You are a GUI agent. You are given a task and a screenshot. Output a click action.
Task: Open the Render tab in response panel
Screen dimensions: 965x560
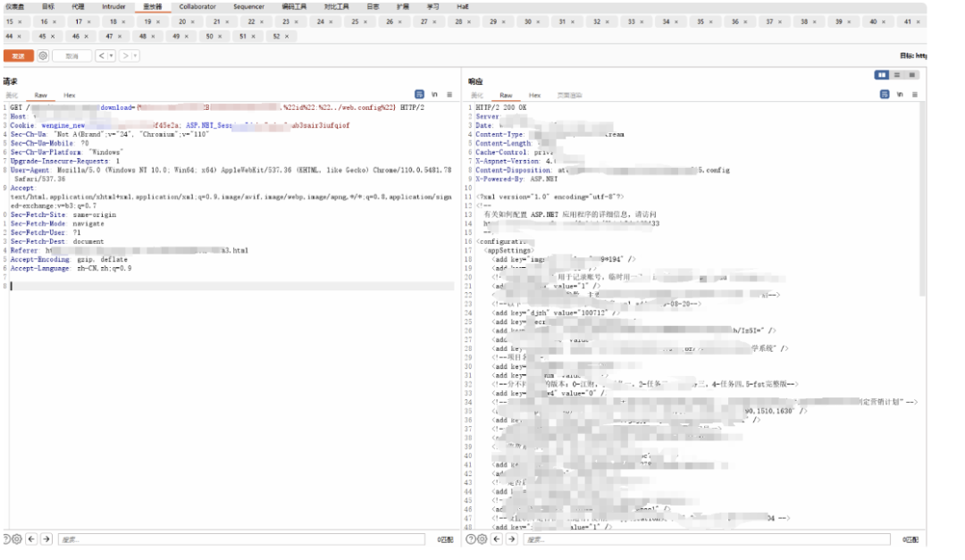pos(569,96)
